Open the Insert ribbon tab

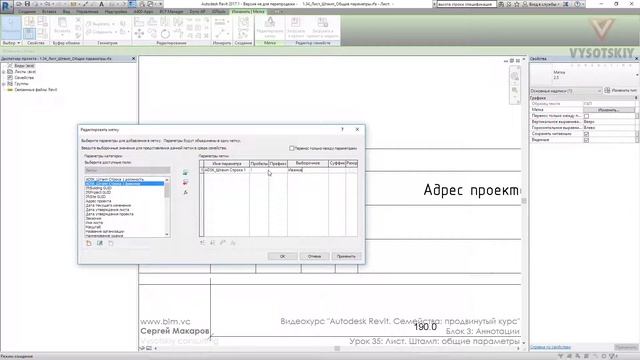point(49,12)
